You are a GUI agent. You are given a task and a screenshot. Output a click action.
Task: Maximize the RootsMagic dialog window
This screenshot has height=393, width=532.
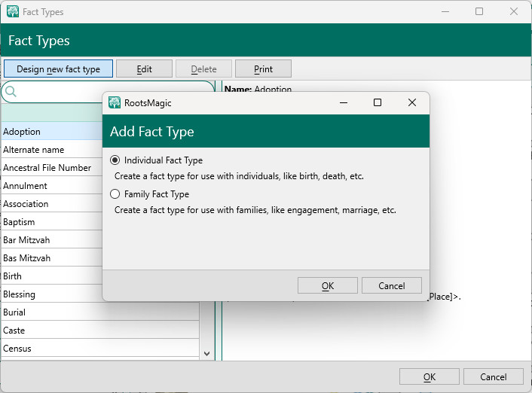[378, 102]
